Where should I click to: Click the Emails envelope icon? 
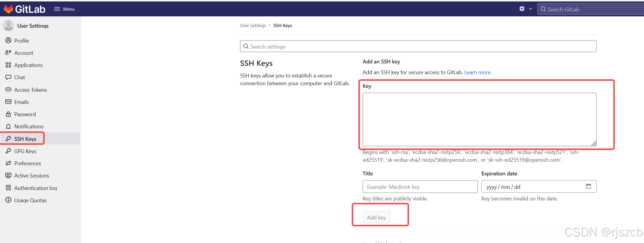click(8, 102)
